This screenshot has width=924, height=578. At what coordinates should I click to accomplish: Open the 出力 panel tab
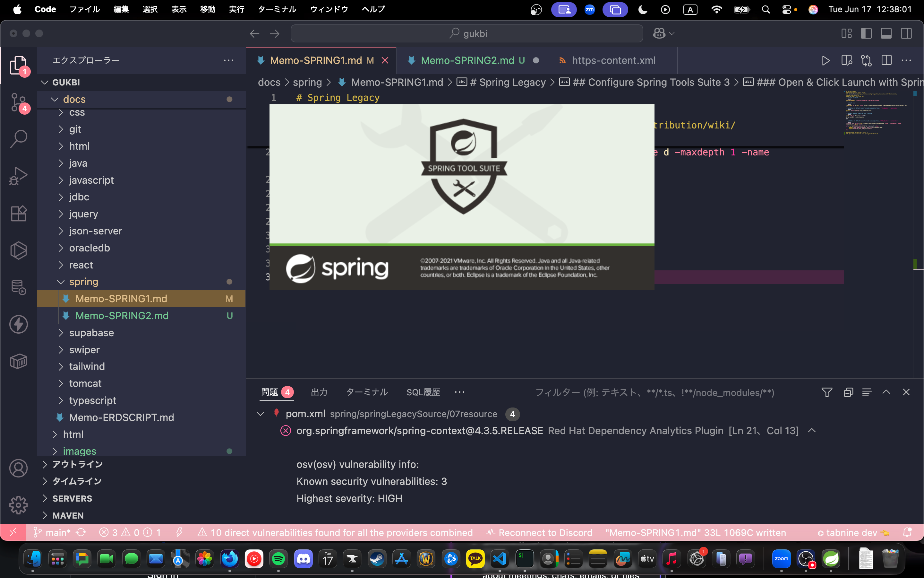click(x=319, y=392)
